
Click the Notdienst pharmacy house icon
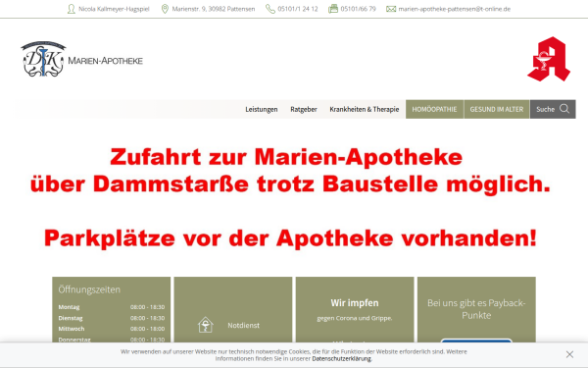[x=206, y=325]
